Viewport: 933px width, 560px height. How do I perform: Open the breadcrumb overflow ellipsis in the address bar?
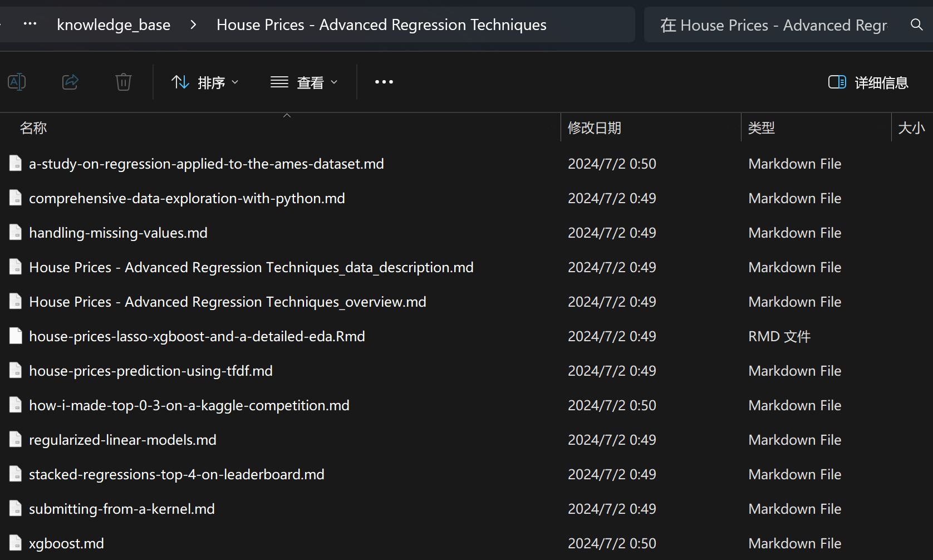(x=30, y=24)
